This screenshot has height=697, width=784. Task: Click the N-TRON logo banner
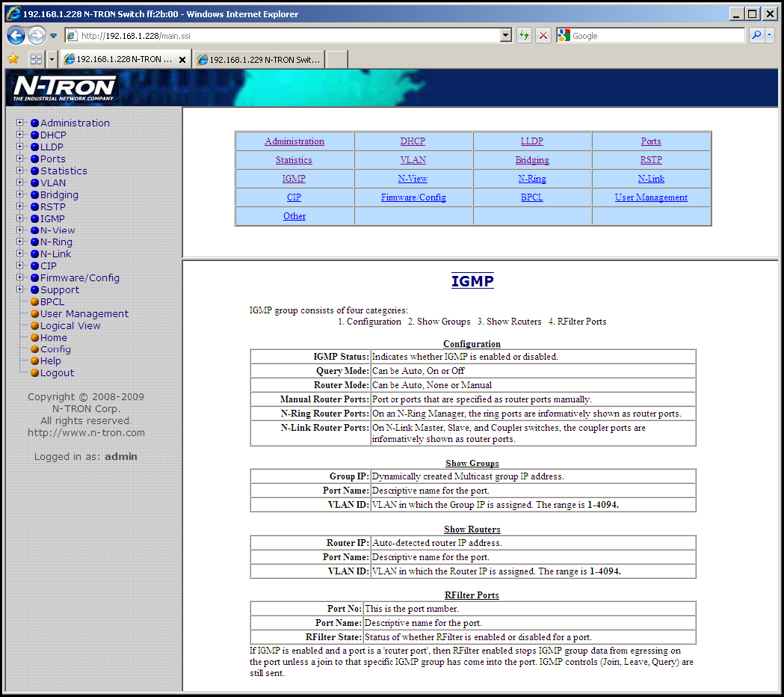pyautogui.click(x=64, y=88)
